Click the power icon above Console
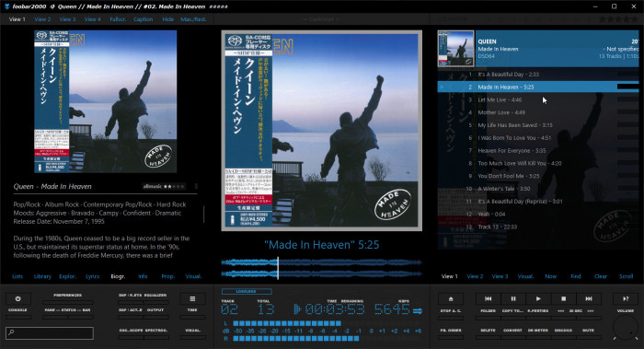 17,299
